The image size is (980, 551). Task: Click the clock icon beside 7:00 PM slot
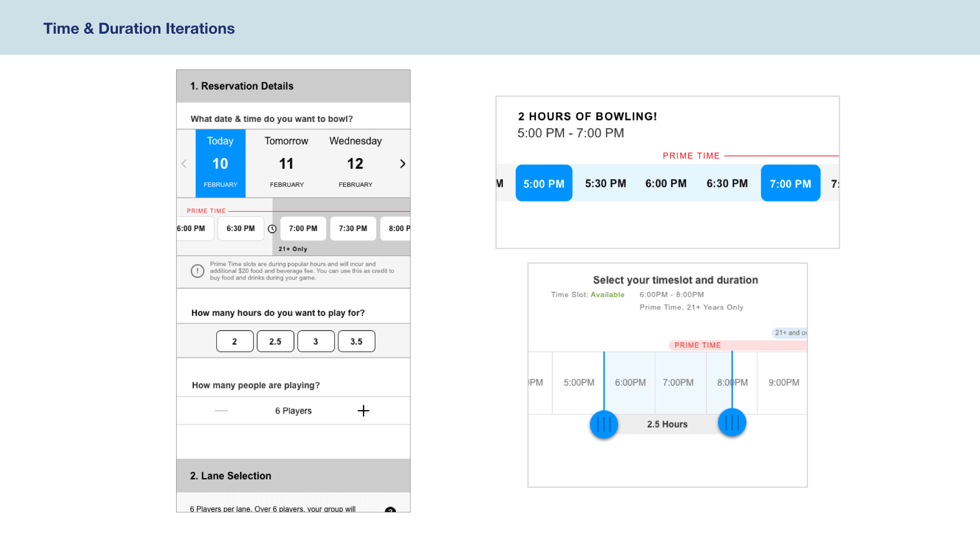[x=272, y=229]
